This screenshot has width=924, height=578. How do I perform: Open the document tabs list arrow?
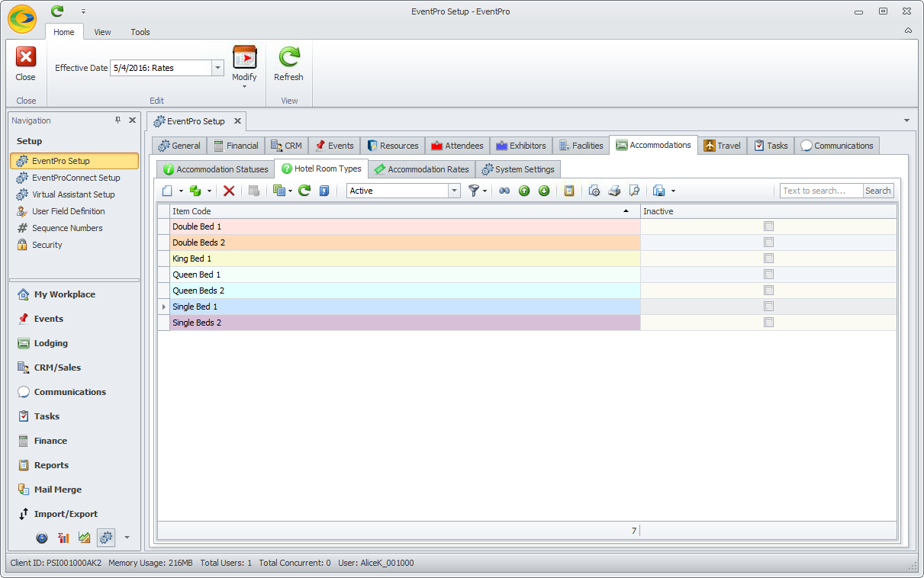906,120
